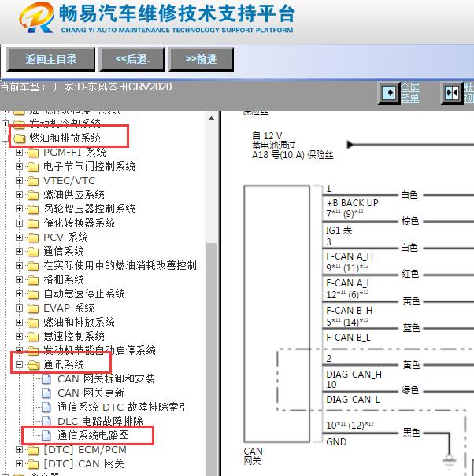Image resolution: width=474 pixels, height=476 pixels.
Task: Click the folder icon of 涡轮增压器控制系统
Action: [x=33, y=209]
